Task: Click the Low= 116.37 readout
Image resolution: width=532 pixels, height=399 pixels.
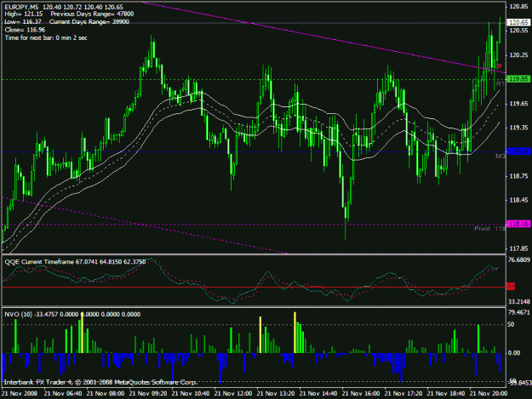Action: pos(23,22)
